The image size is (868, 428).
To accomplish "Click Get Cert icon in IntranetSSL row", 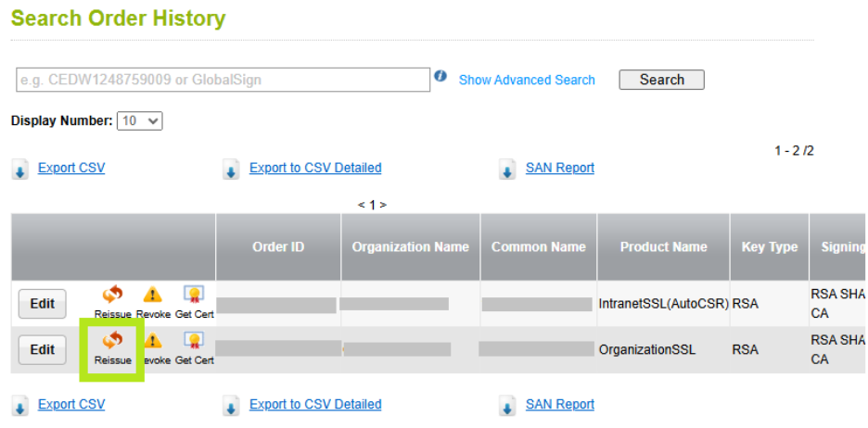I will [x=194, y=296].
